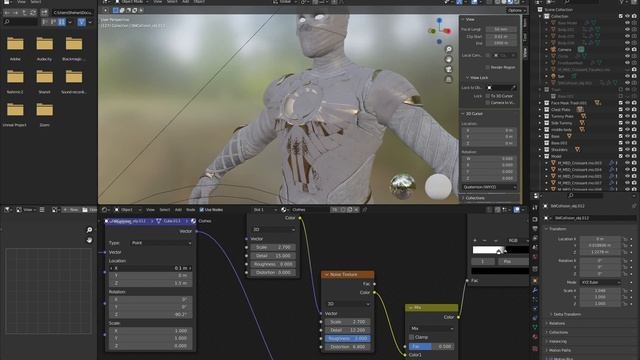Toggle exclude checkbox for Tummy Plate collection

pos(621,116)
